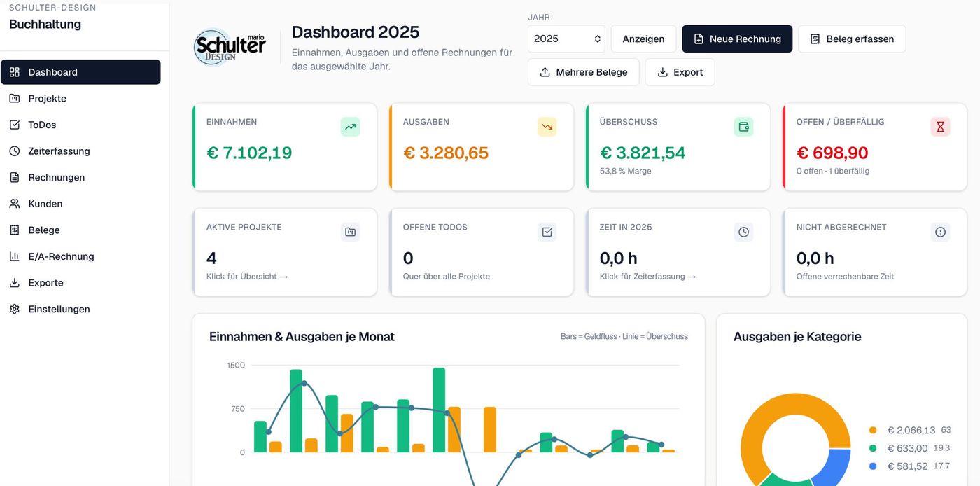Follow the Klick für Übersicht link
The width and height of the screenshot is (980, 486).
coord(247,277)
